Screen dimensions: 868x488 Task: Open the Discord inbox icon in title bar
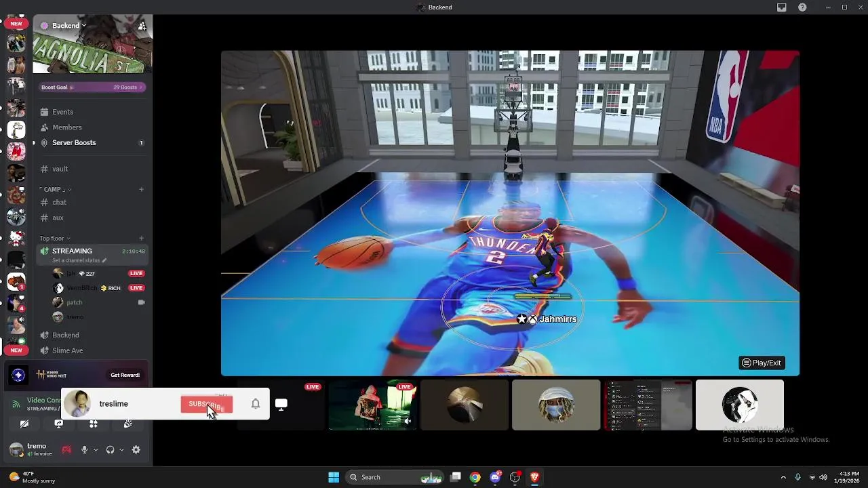coord(782,7)
